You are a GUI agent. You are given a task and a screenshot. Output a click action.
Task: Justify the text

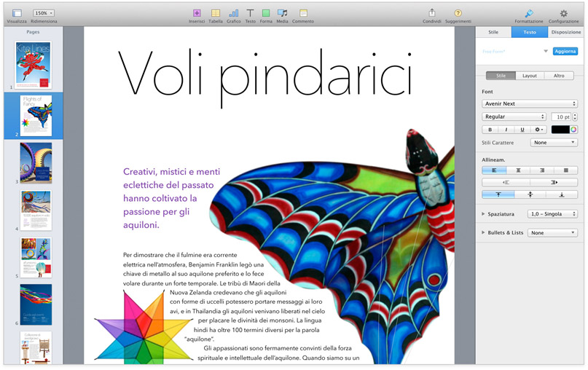pyautogui.click(x=565, y=170)
